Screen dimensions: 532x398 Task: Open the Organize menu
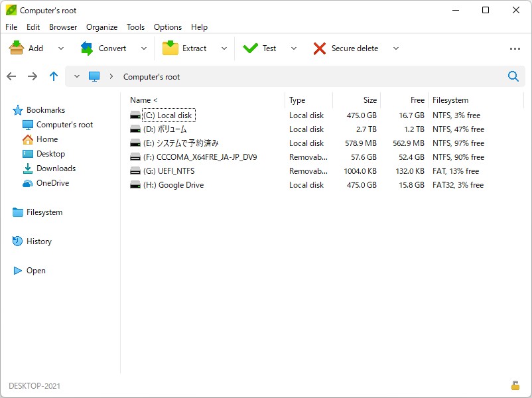[101, 27]
